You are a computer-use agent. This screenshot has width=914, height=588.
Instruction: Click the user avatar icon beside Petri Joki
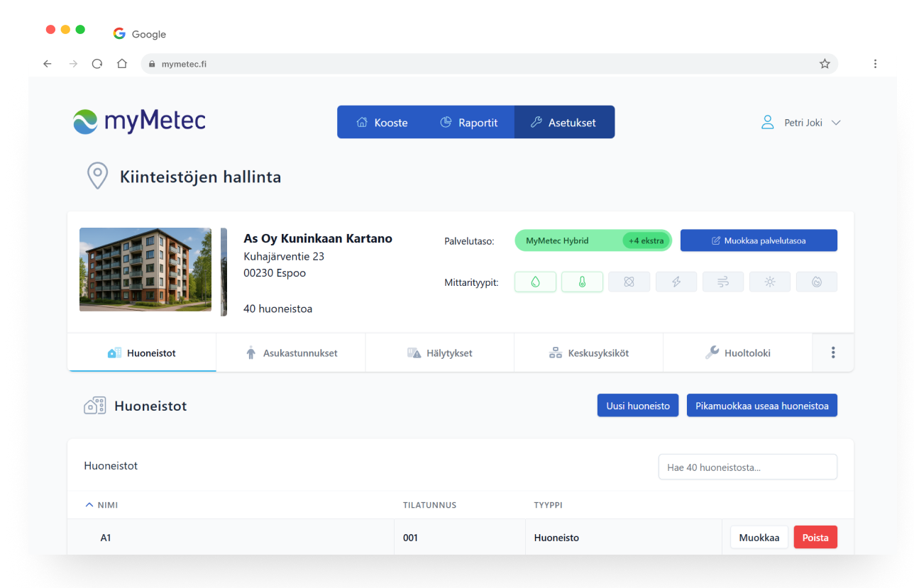click(x=767, y=122)
